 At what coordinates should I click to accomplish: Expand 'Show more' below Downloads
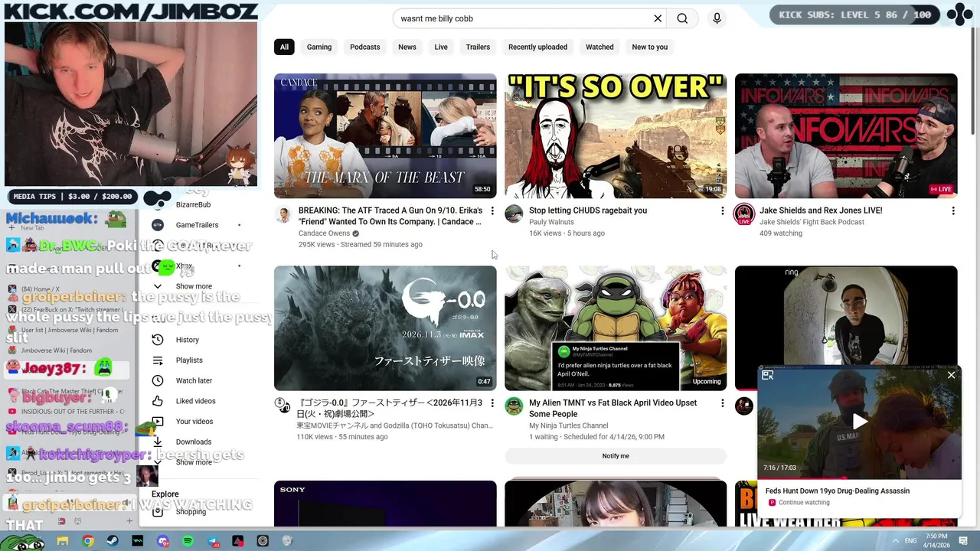click(x=194, y=462)
